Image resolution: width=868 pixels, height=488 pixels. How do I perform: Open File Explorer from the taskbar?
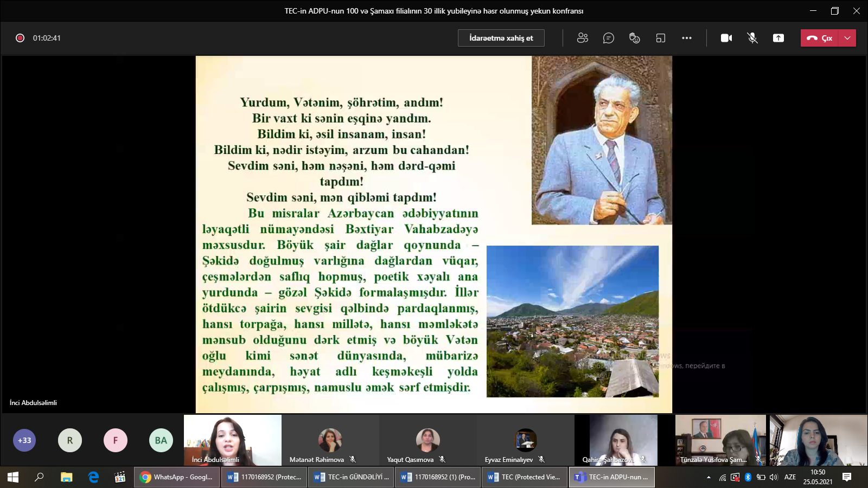(x=66, y=477)
